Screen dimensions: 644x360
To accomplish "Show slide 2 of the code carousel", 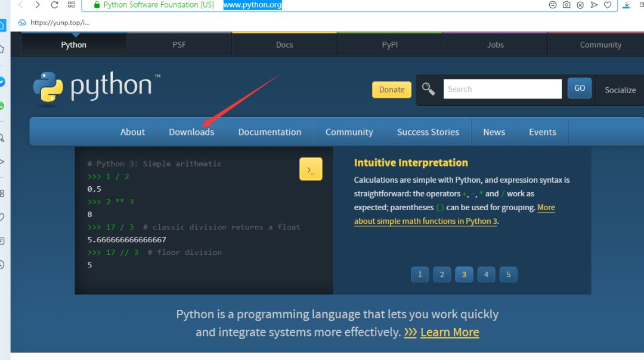I will pos(442,275).
